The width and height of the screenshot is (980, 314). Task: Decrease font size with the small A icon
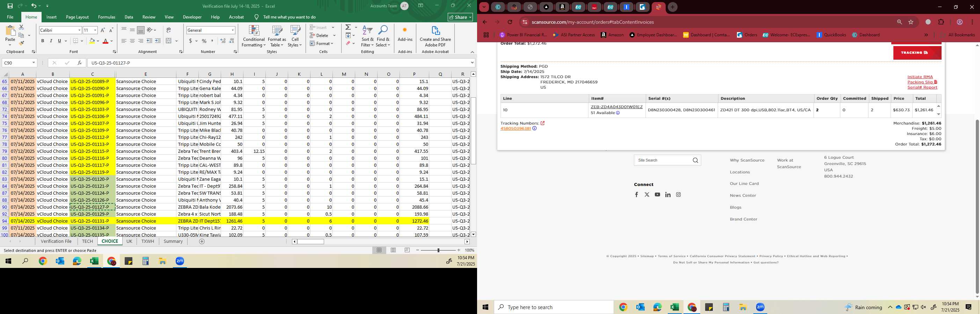111,30
